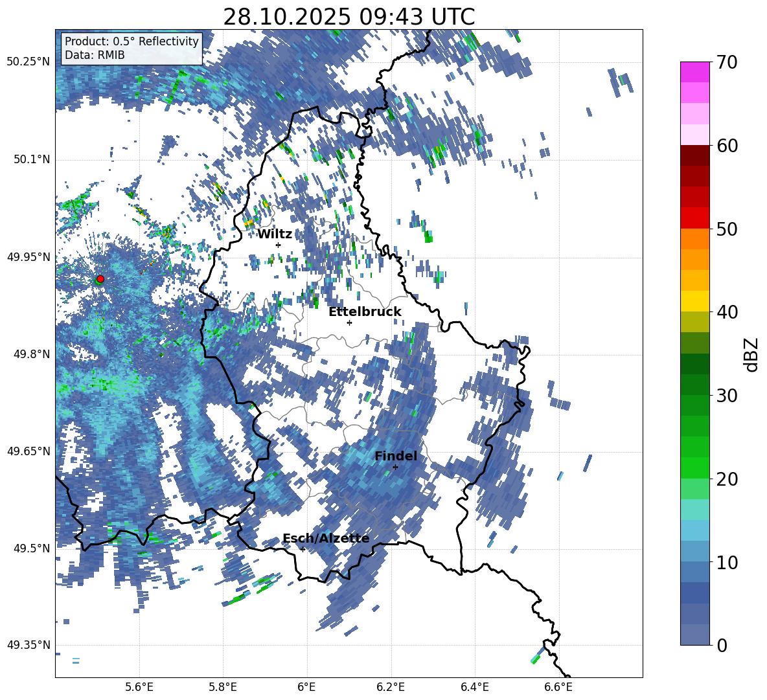Click the 49.5°N latitude label

tap(32, 548)
